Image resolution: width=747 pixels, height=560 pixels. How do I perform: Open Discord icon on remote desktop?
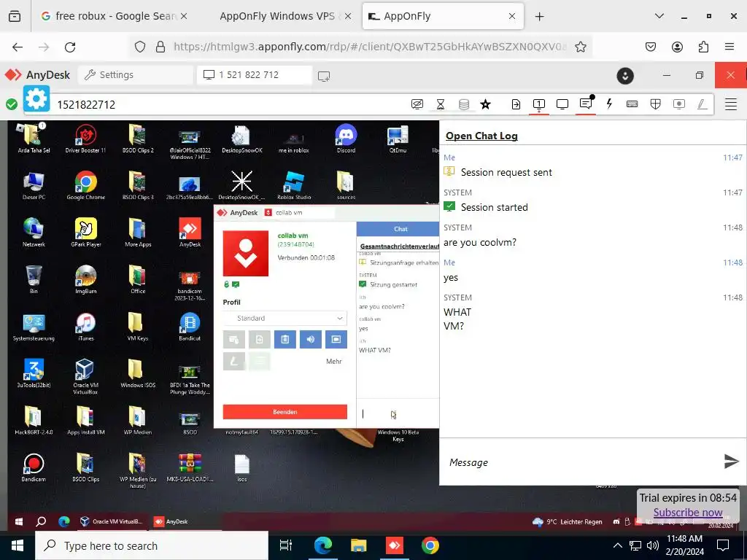[x=346, y=139]
